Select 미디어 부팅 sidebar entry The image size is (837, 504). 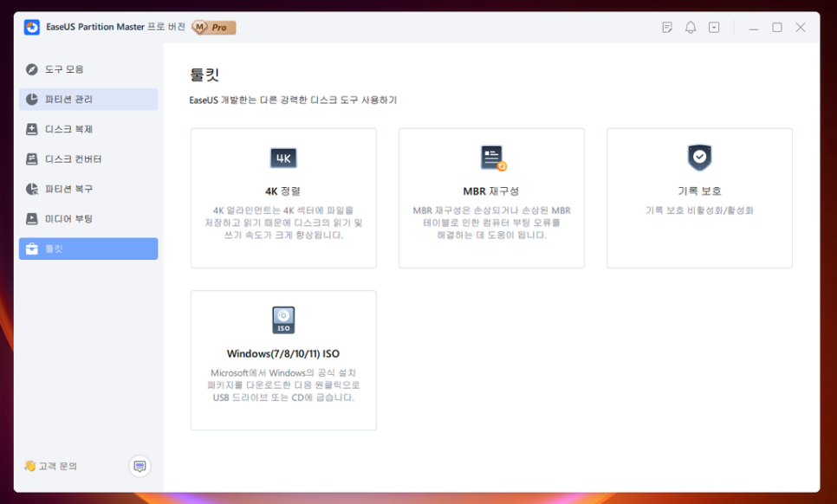click(88, 219)
